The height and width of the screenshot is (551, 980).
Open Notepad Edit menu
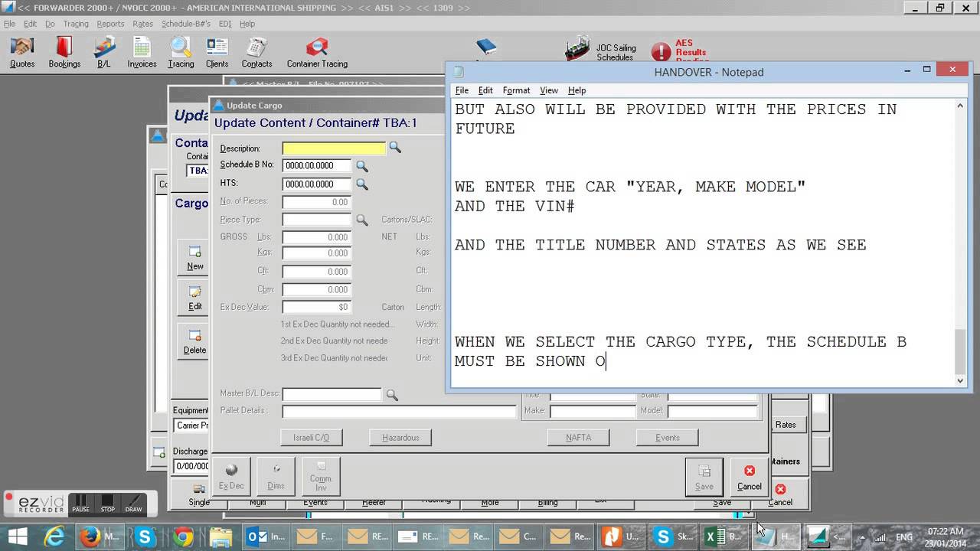[x=485, y=90]
